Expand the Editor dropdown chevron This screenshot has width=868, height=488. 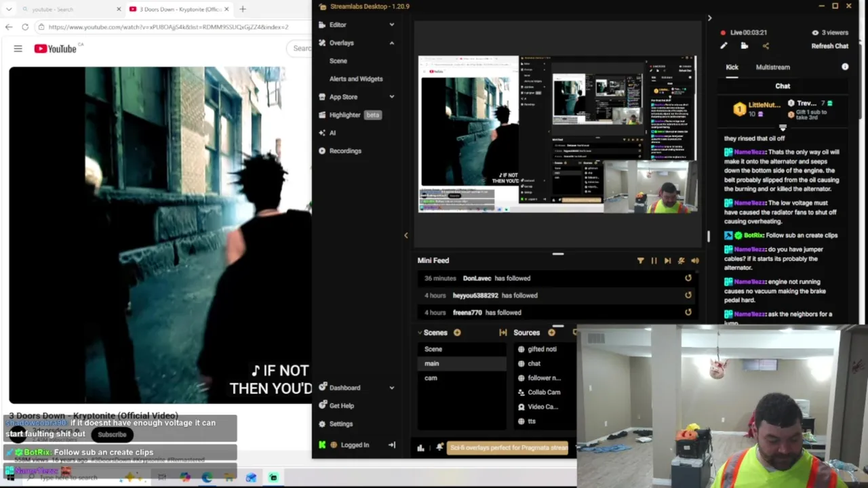(x=391, y=24)
